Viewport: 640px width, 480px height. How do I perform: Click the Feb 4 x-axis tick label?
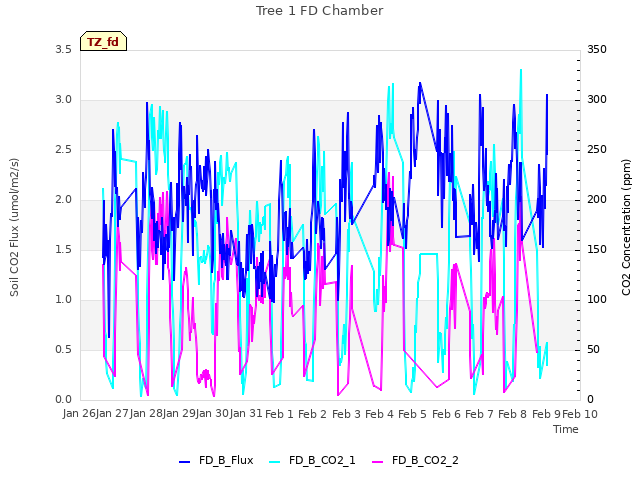click(x=379, y=414)
